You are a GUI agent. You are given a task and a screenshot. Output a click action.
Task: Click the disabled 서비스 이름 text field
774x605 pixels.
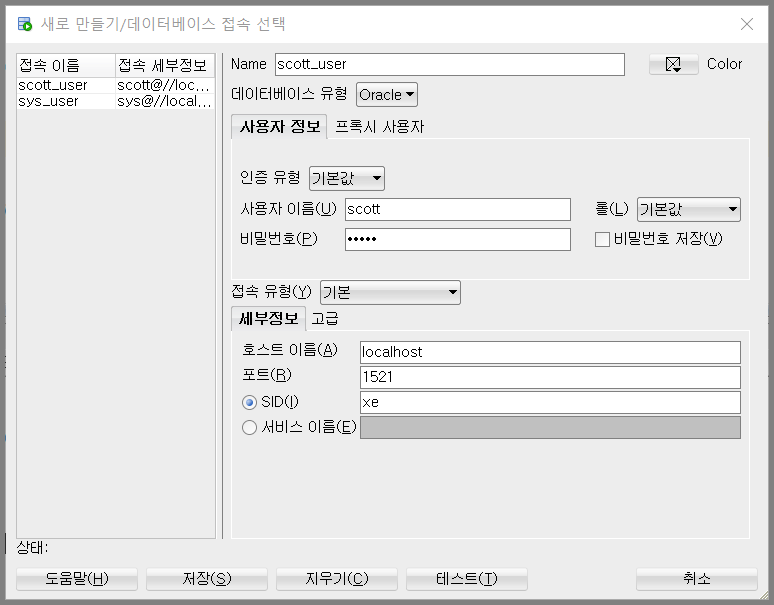(x=550, y=427)
